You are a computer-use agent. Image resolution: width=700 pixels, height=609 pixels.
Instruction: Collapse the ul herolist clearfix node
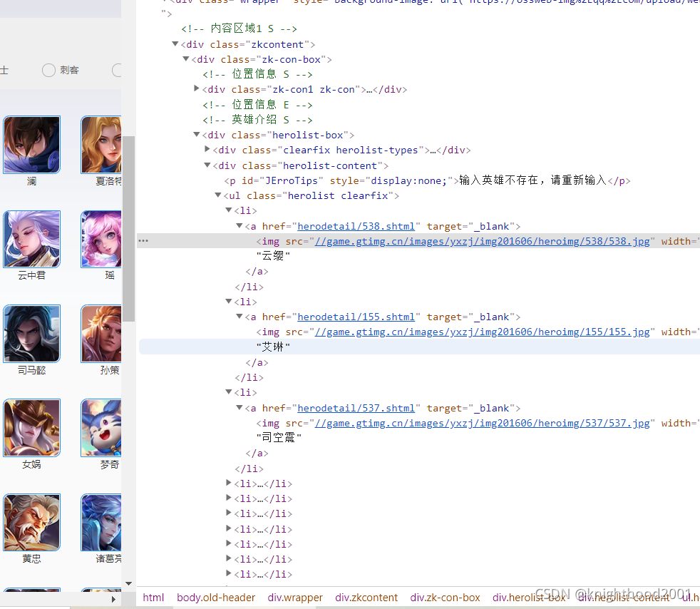tap(218, 195)
